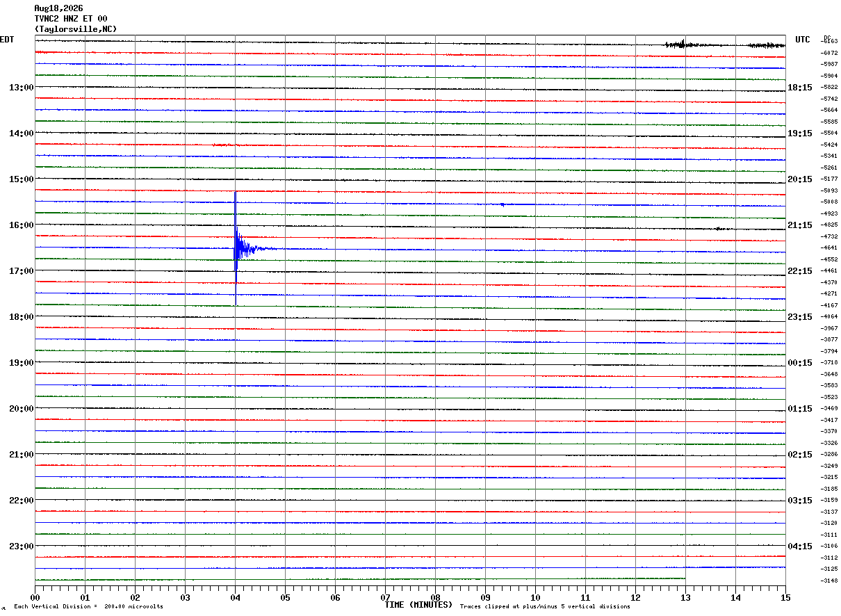Viewport: 841px width, 616px height.
Task: Click the -6072 DC offset value
Action: coord(830,53)
